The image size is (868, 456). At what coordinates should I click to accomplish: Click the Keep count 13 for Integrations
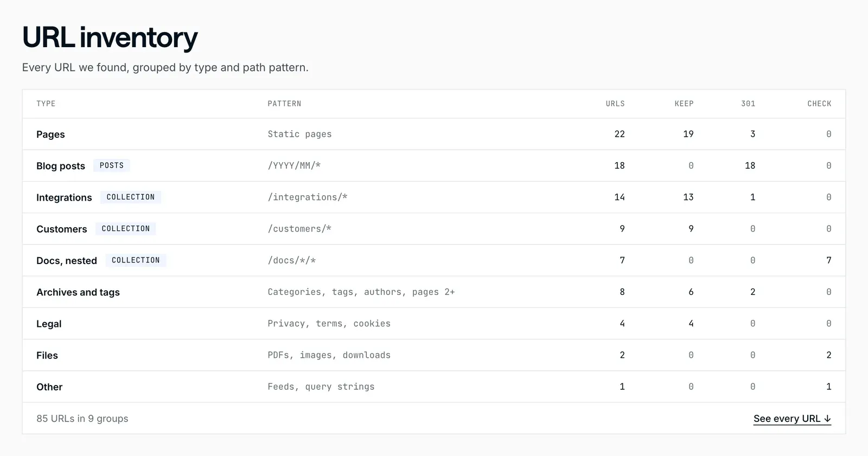[688, 197]
